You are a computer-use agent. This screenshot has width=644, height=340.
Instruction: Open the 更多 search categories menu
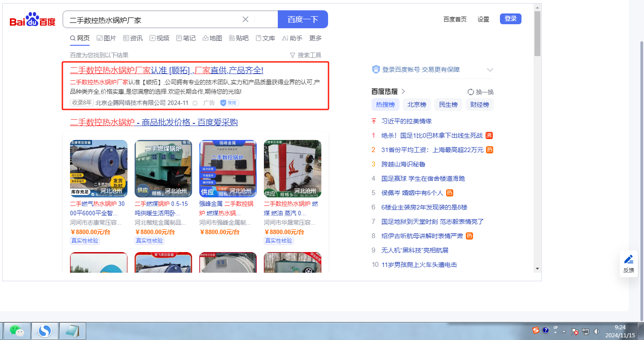315,38
